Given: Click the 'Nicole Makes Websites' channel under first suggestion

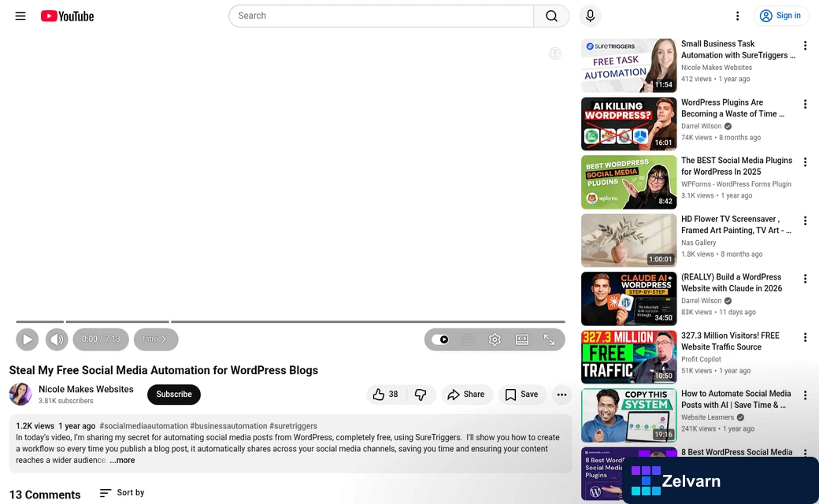Looking at the screenshot, I should (717, 68).
